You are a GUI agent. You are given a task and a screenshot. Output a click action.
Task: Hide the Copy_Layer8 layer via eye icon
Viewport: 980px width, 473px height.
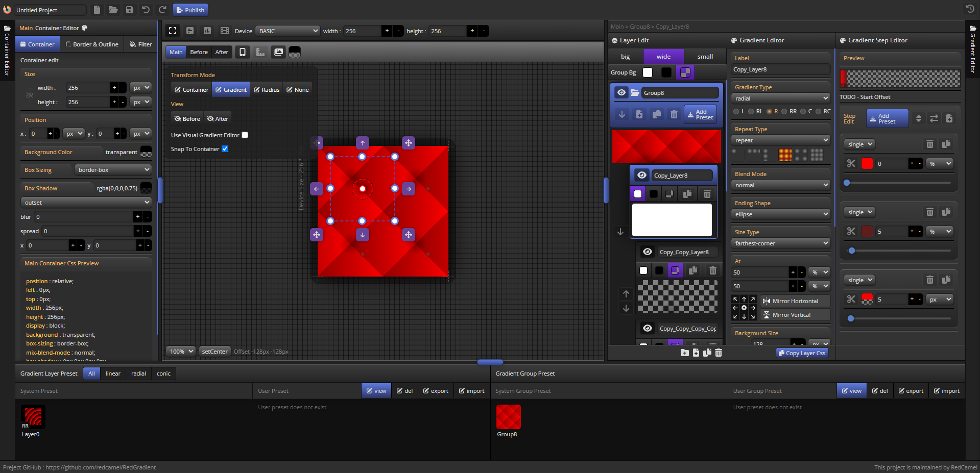(642, 175)
